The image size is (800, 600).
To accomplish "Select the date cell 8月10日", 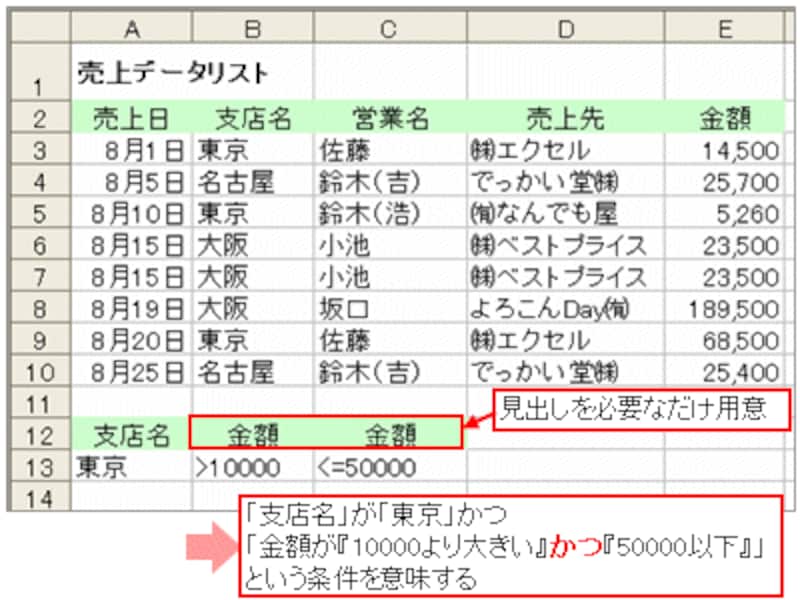I will point(132,213).
